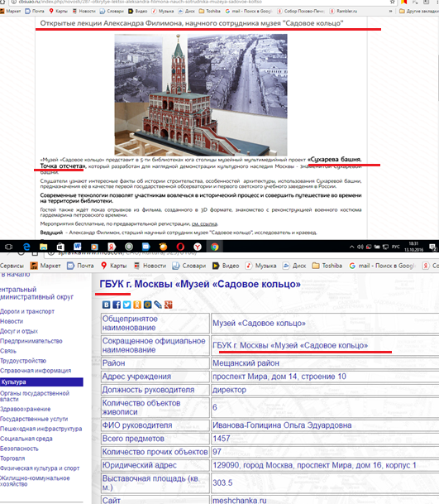The image size is (439, 504).
Task: Open Государственные услуги sidebar section
Action: pyautogui.click(x=34, y=419)
